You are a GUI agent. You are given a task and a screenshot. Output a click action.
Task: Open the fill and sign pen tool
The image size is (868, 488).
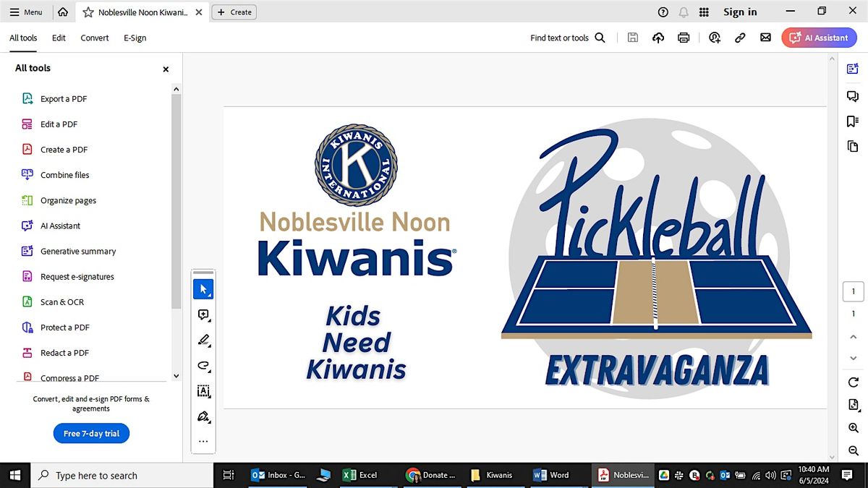(203, 416)
